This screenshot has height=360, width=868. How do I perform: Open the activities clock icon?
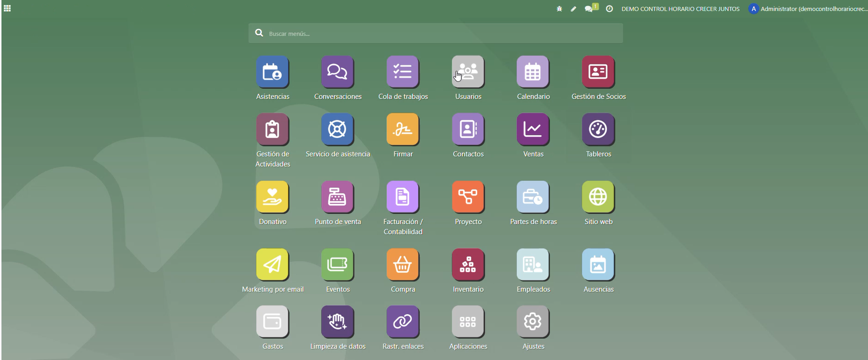pos(610,9)
